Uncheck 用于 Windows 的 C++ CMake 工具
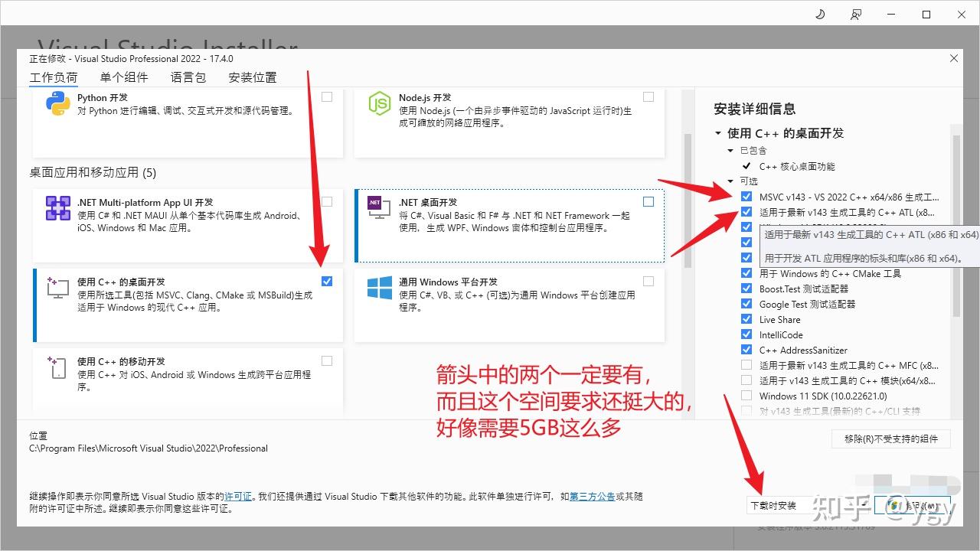 coord(746,273)
